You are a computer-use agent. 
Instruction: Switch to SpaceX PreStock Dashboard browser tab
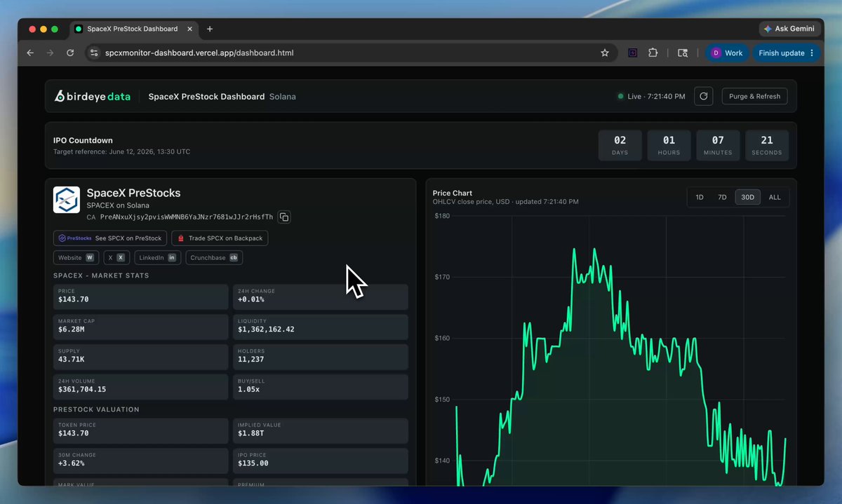tap(133, 29)
